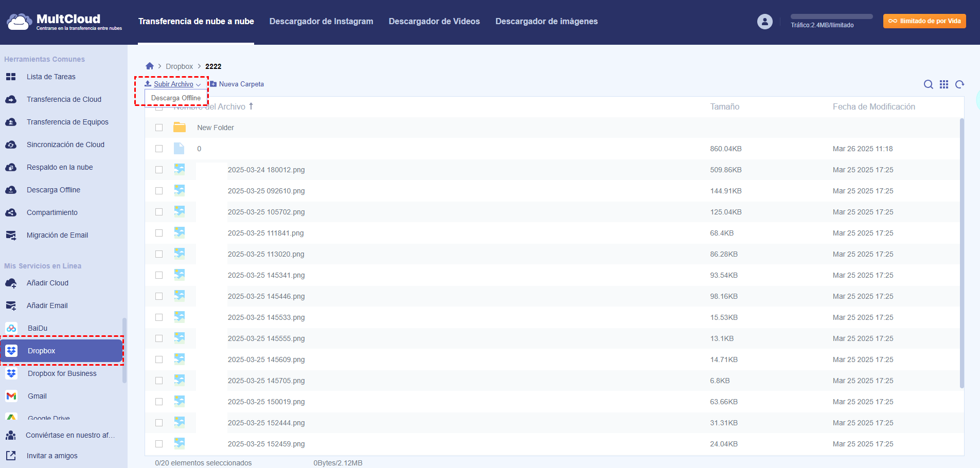Switch to grid view icon
Image resolution: width=980 pixels, height=468 pixels.
(944, 84)
